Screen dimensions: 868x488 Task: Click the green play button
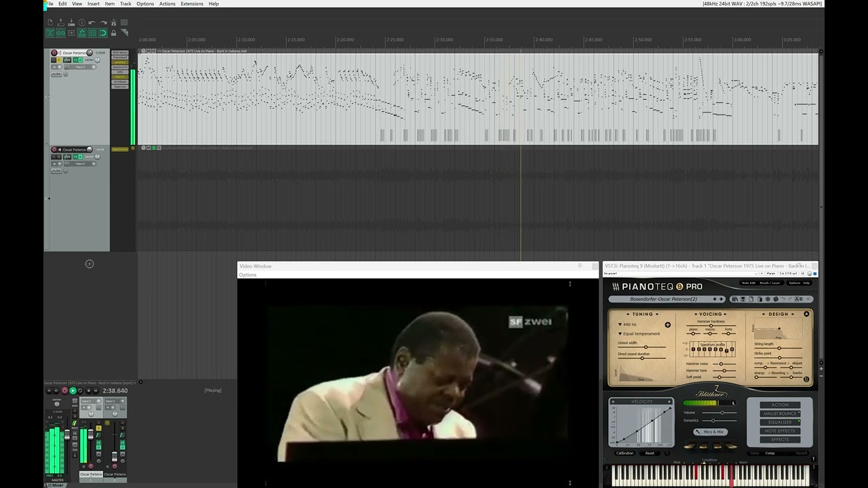tap(73, 390)
